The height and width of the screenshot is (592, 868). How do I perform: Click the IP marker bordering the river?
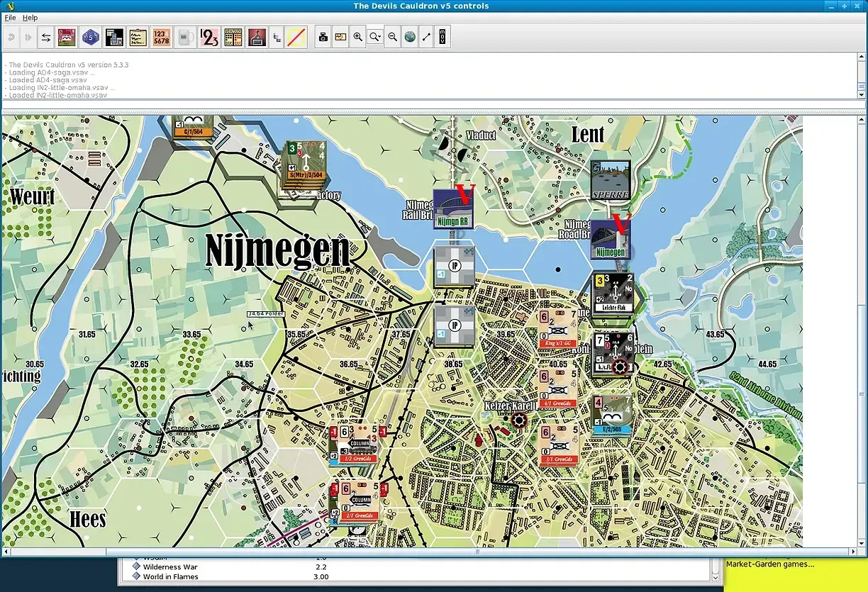[x=454, y=267]
